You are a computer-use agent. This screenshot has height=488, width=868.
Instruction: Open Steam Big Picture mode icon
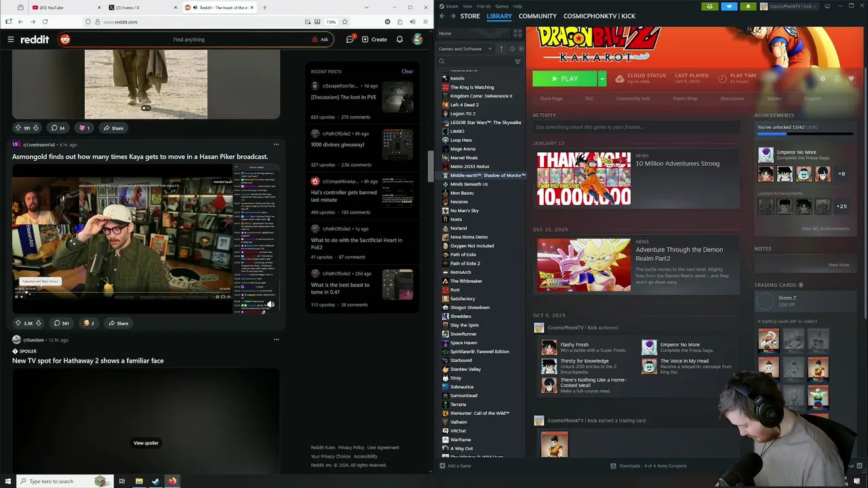coord(827,6)
